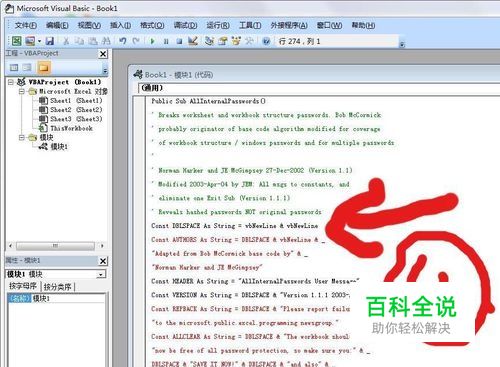The height and width of the screenshot is (367, 500).
Task: Click the Const ALLCLEAR As String line
Action: click(x=251, y=337)
